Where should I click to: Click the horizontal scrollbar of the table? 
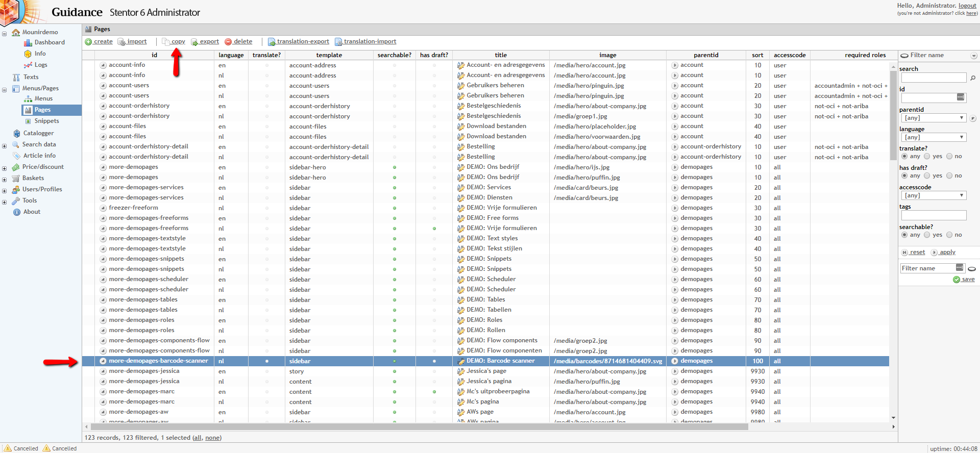click(x=419, y=426)
